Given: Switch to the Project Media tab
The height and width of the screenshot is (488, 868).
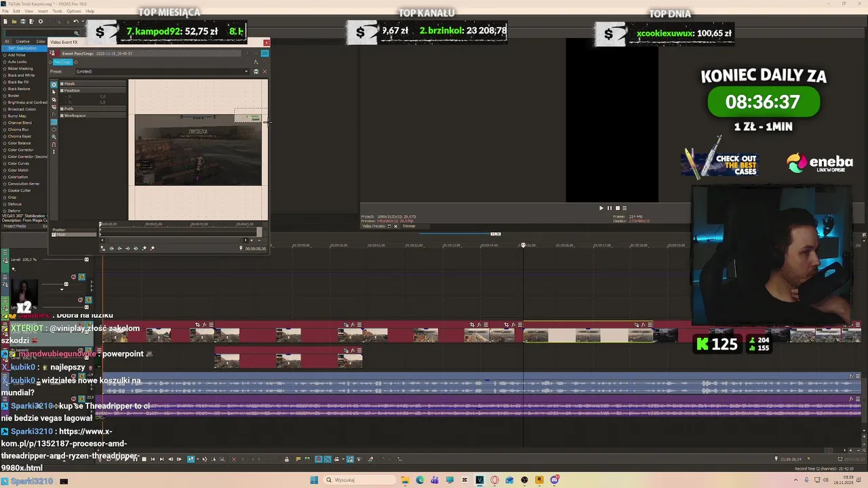Looking at the screenshot, I should (14, 226).
